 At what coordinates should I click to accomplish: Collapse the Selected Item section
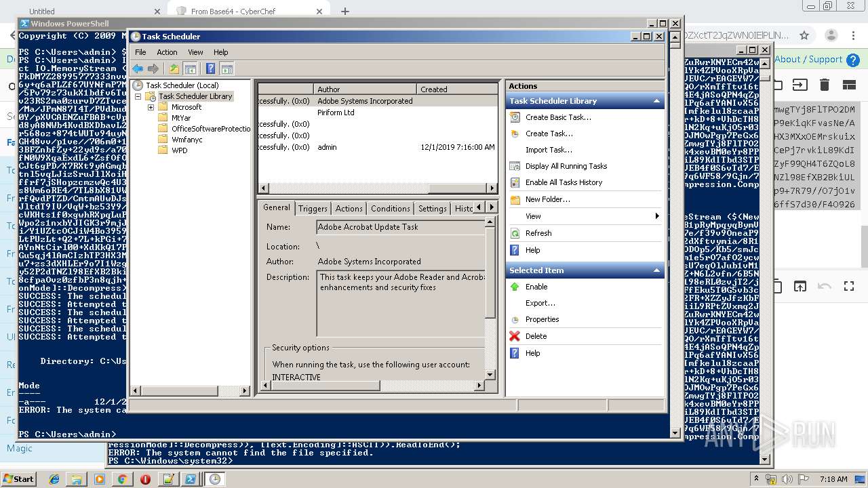click(656, 270)
